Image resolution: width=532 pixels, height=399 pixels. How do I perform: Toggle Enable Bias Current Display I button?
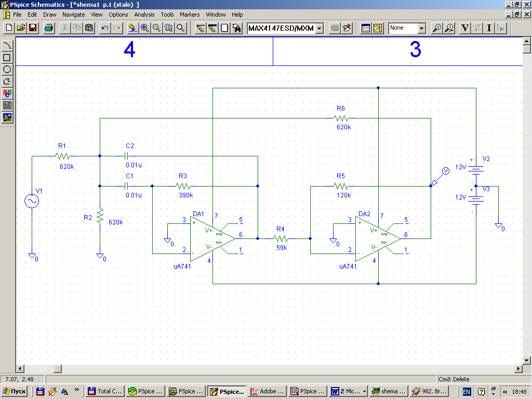[489, 28]
